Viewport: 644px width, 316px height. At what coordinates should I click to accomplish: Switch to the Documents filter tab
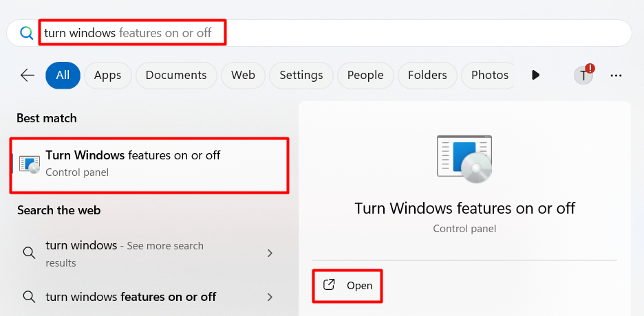click(176, 76)
